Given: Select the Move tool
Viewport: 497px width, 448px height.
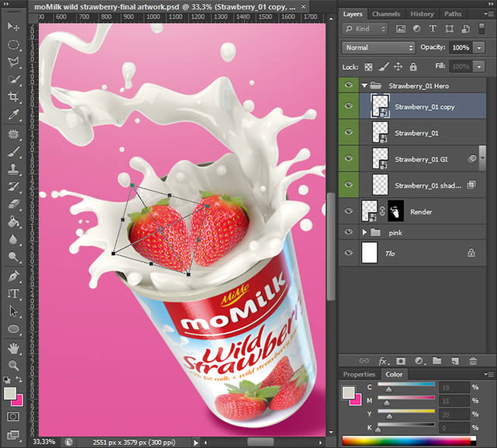Looking at the screenshot, I should (x=13, y=26).
